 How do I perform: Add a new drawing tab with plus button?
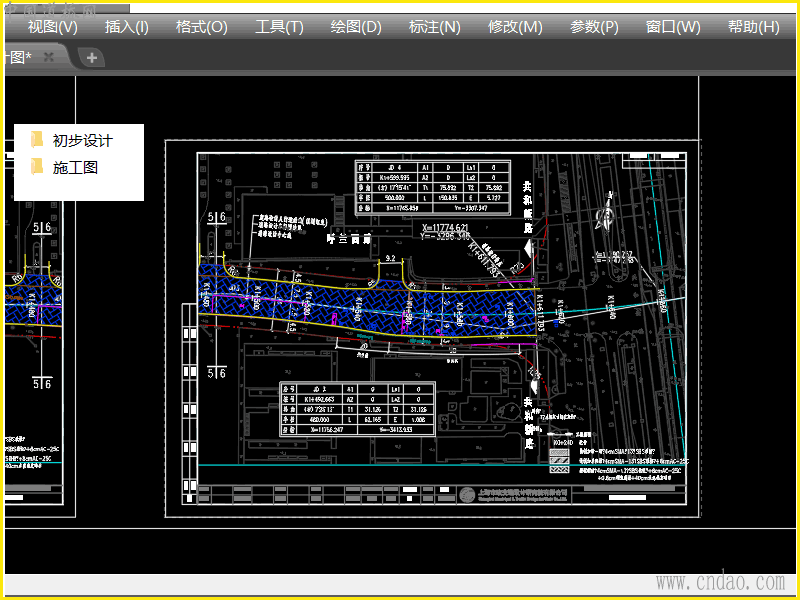tap(92, 58)
